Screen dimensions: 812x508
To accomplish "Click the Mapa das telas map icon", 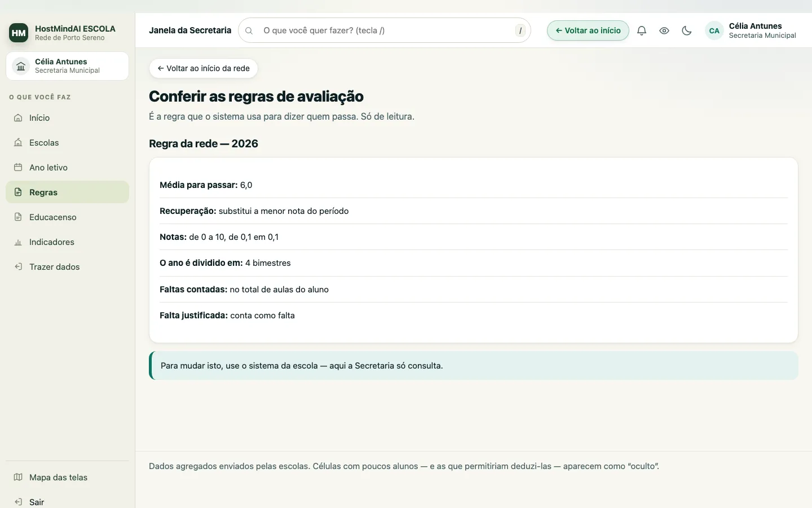I will (18, 478).
